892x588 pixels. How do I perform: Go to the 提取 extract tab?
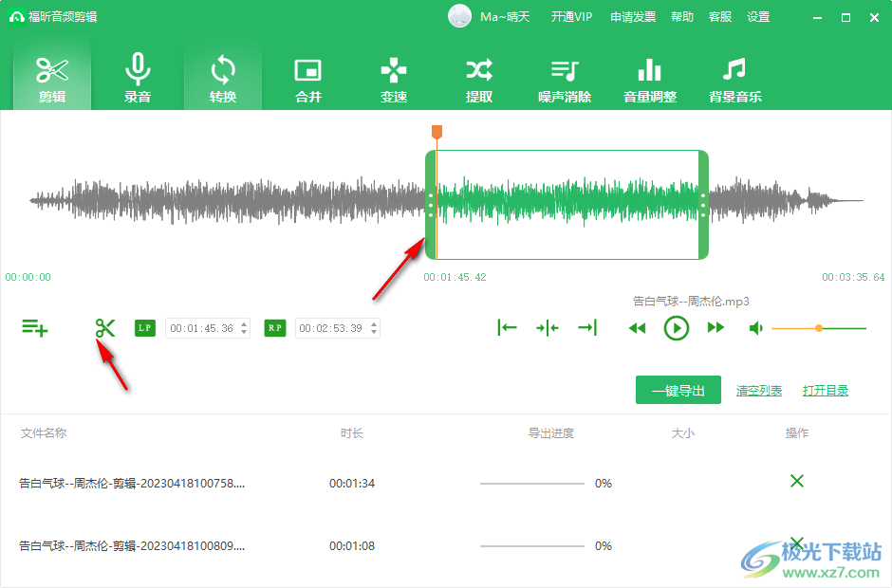pos(478,79)
